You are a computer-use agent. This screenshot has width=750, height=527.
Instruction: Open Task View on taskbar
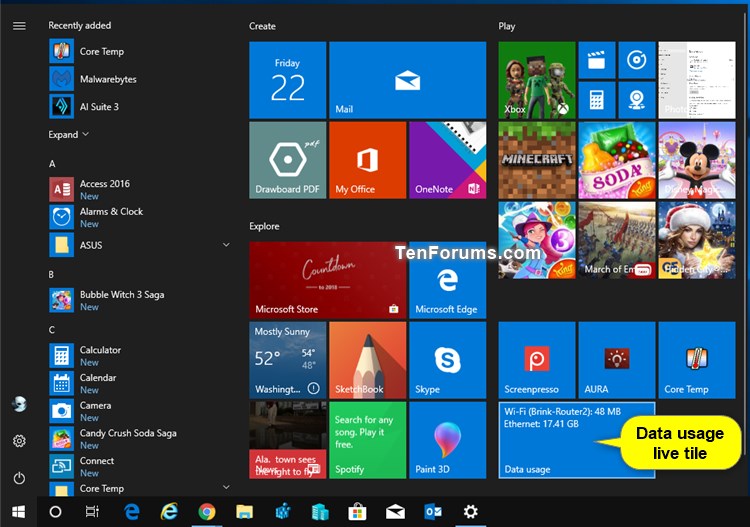click(x=92, y=512)
